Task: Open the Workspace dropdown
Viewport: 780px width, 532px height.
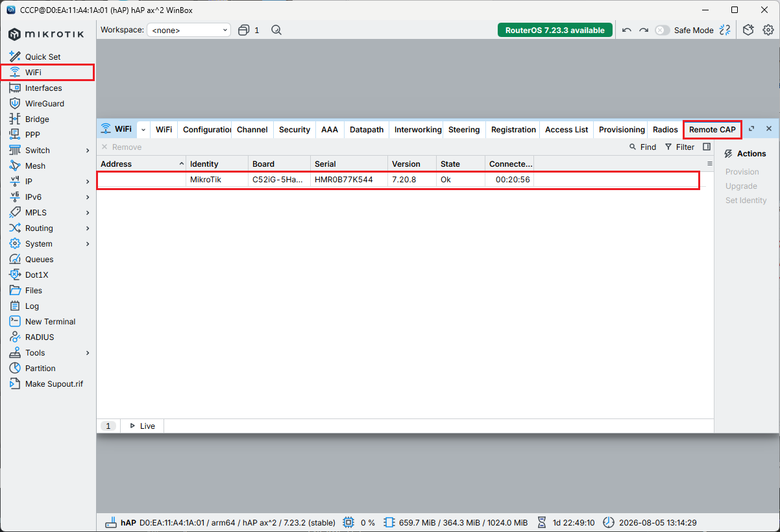Action: point(189,30)
